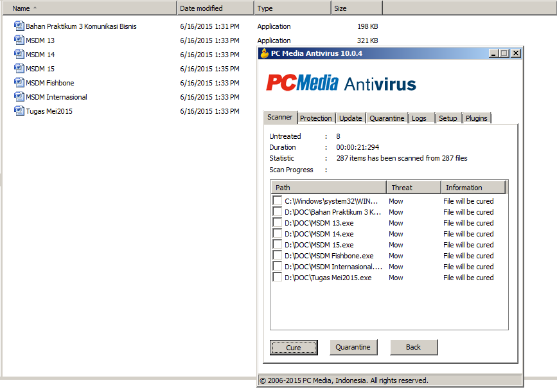Screen dimensions: 557x392
Task: Sort explorer files by Name column
Action: (x=90, y=8)
